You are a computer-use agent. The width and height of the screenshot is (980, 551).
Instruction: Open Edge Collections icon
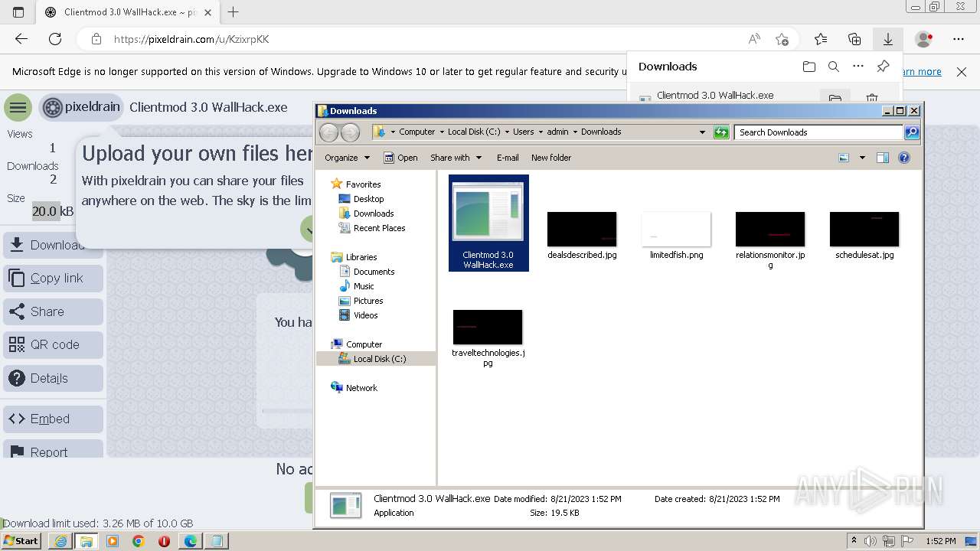(854, 39)
